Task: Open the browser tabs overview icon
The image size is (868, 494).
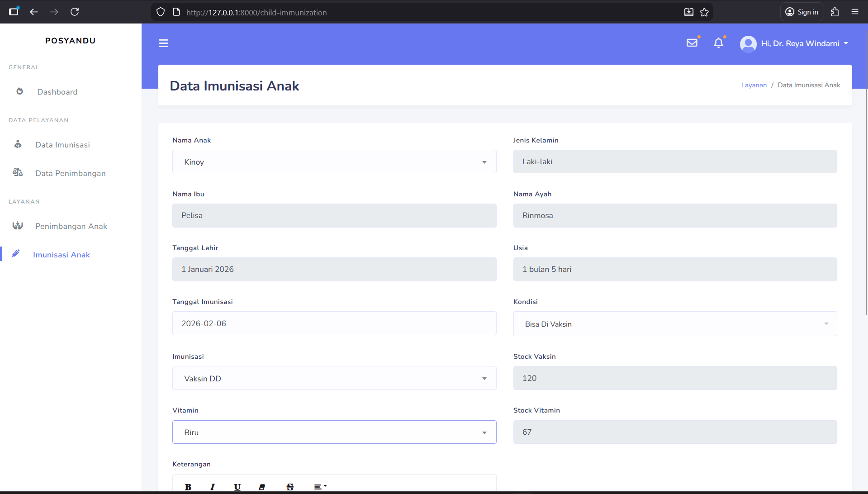Action: pyautogui.click(x=14, y=12)
